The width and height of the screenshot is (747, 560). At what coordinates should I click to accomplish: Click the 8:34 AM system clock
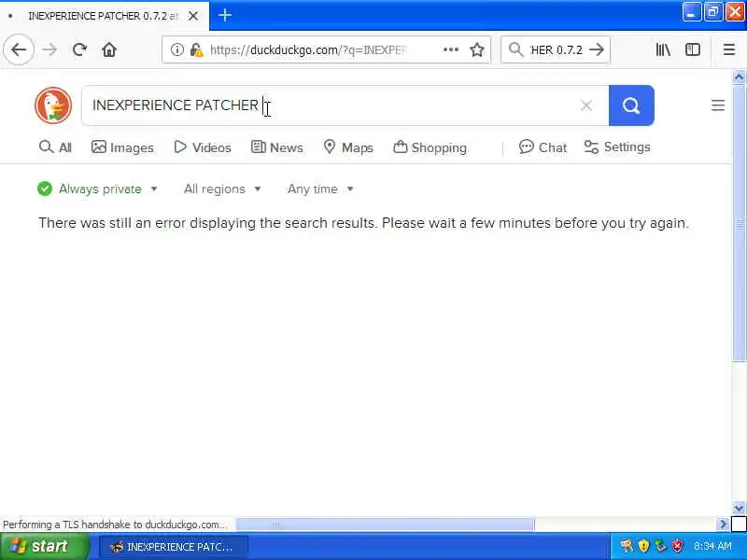point(712,546)
